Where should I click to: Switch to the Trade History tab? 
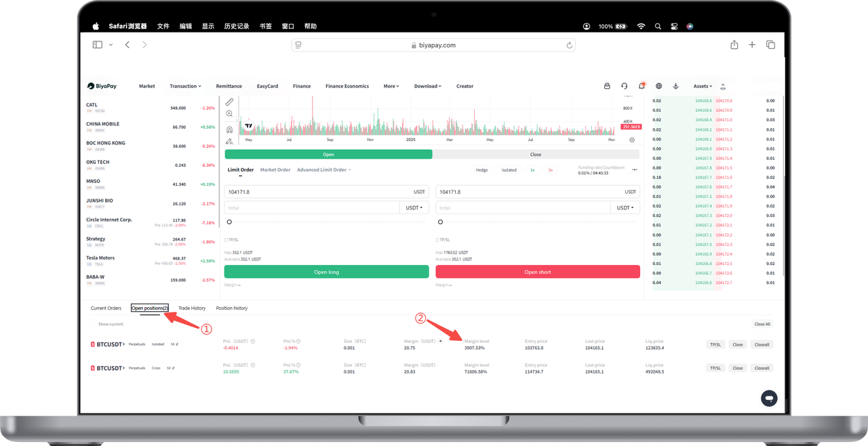(192, 308)
